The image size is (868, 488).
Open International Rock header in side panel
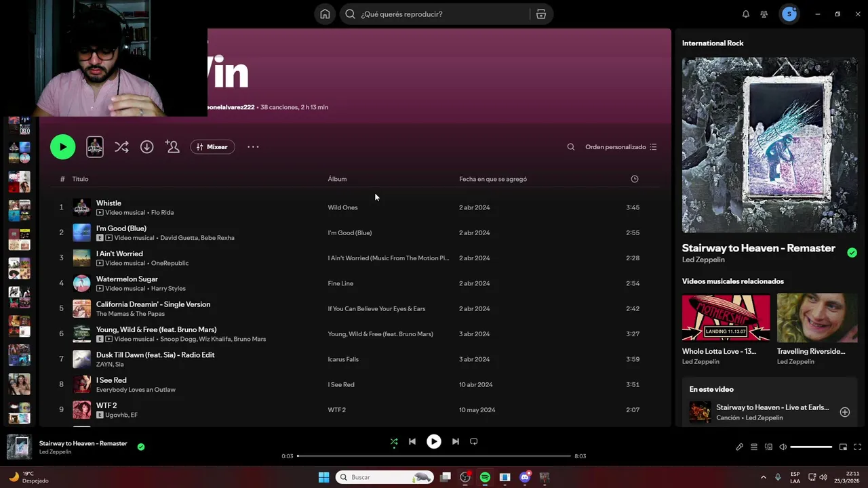click(x=713, y=43)
